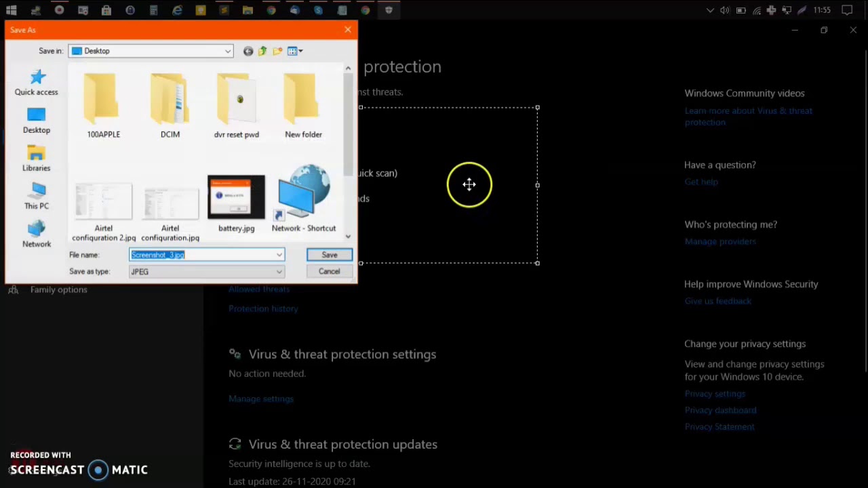The width and height of the screenshot is (868, 488).
Task: Open Internet Explorer from taskbar
Action: (x=177, y=10)
